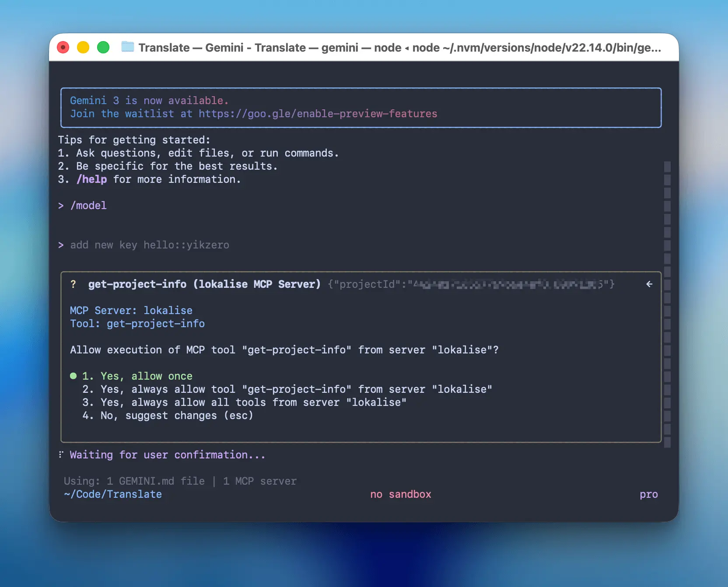This screenshot has width=728, height=587.
Task: Click the question mark icon beside get-project-info
Action: 73,284
